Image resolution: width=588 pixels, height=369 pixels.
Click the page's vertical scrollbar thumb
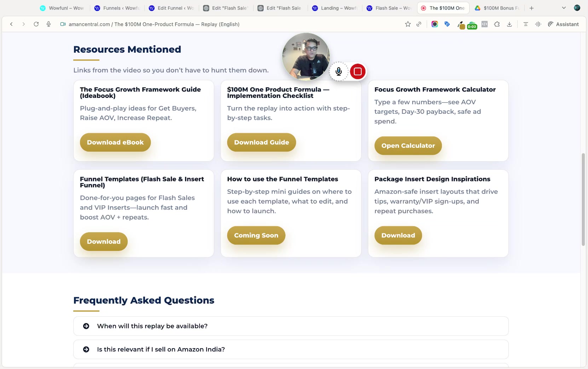583,200
